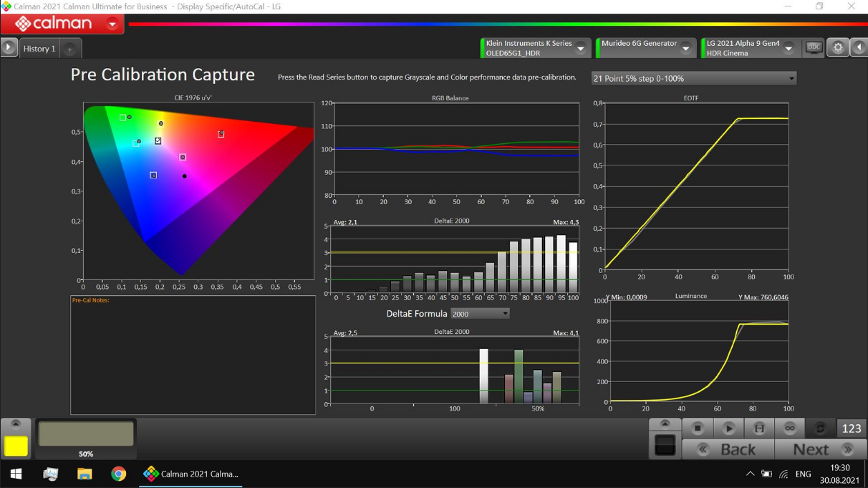
Task: Expand the Murideo 6G Generator dropdown
Action: 685,49
